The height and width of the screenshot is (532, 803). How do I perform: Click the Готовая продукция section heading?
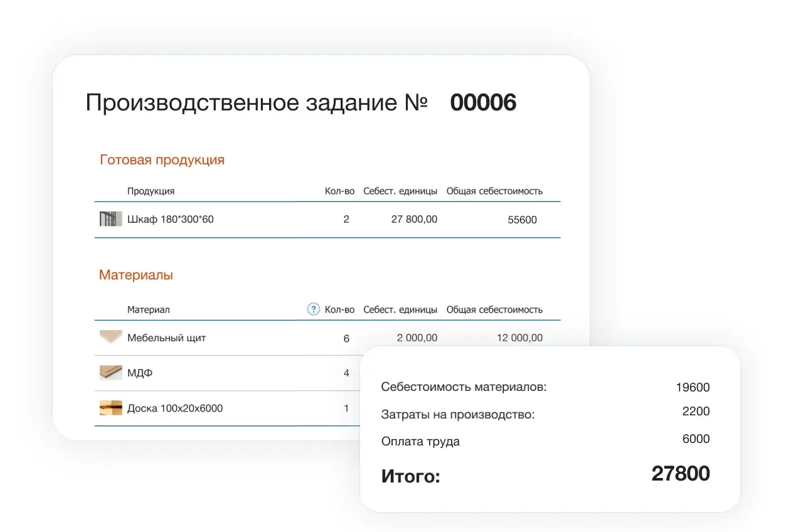162,160
